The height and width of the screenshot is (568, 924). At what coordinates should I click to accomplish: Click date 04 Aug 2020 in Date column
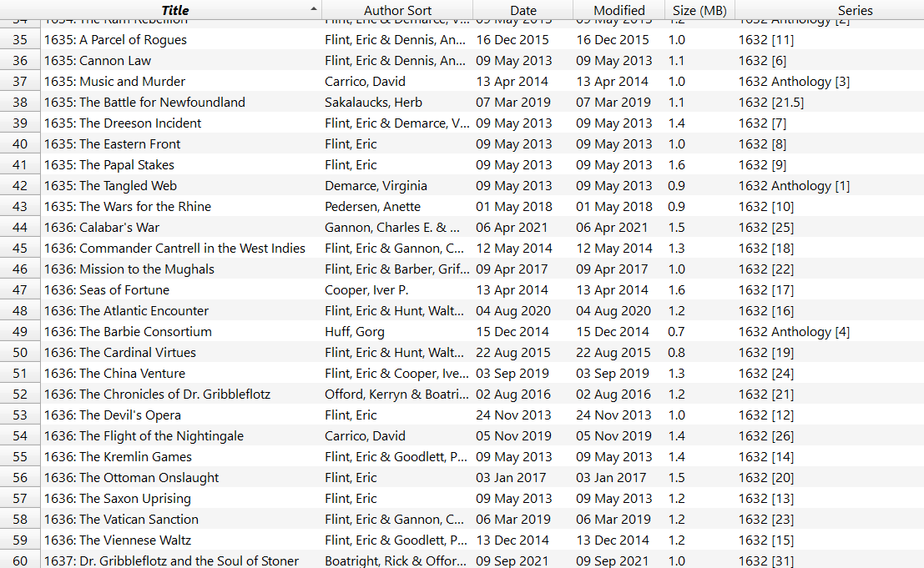(x=514, y=311)
